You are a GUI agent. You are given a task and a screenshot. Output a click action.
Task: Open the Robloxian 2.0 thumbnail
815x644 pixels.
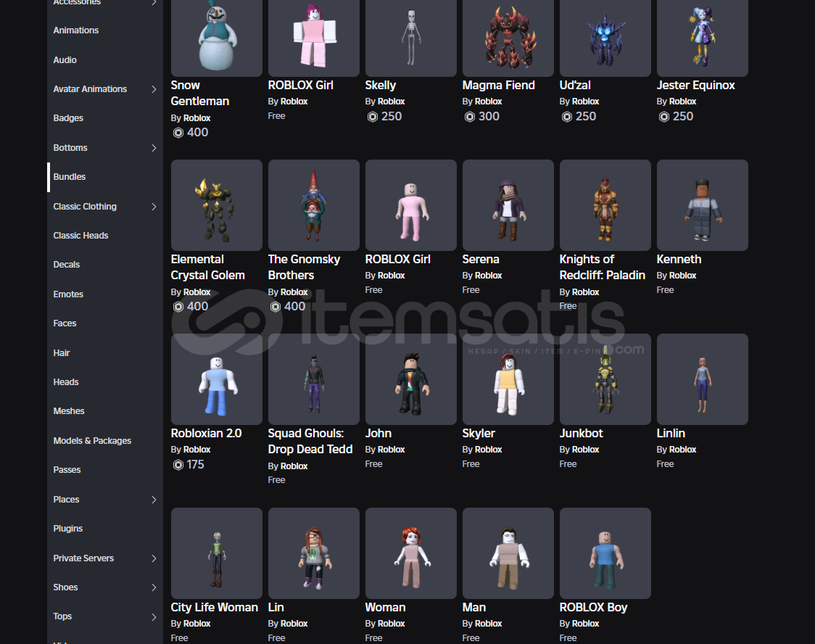[x=217, y=379]
